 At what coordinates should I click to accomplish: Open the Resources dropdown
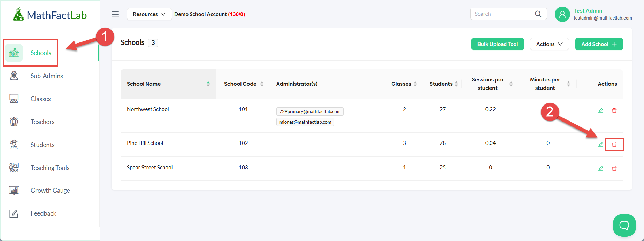pyautogui.click(x=149, y=14)
